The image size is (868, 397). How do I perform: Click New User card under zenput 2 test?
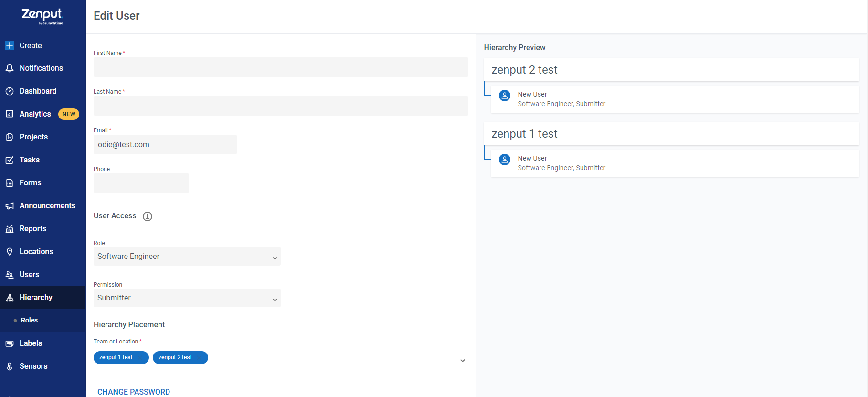pos(675,99)
